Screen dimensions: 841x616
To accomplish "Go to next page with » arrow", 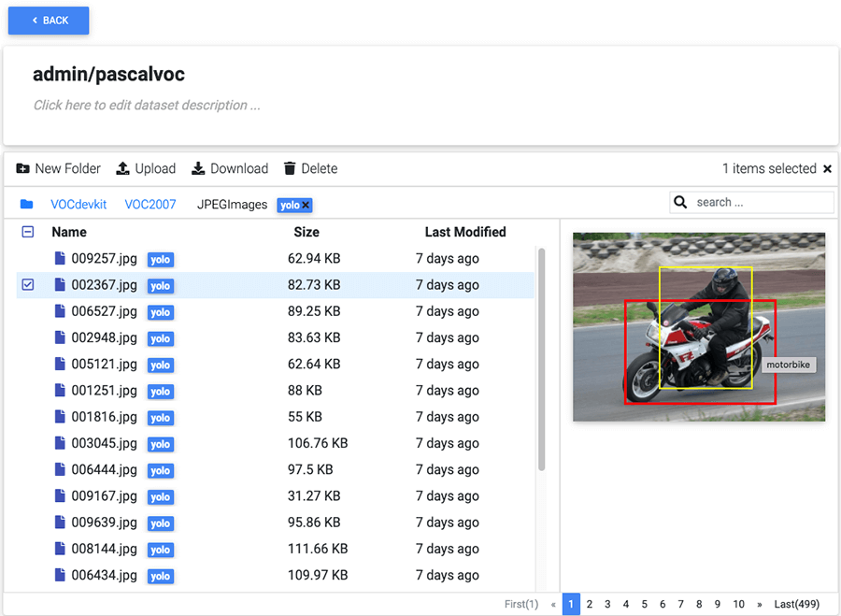I will coord(760,605).
